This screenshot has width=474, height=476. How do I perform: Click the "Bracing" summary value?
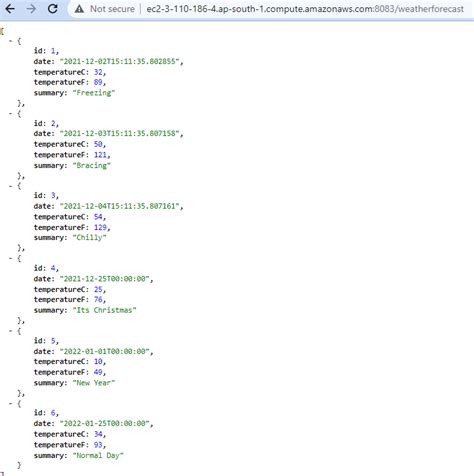coord(92,165)
